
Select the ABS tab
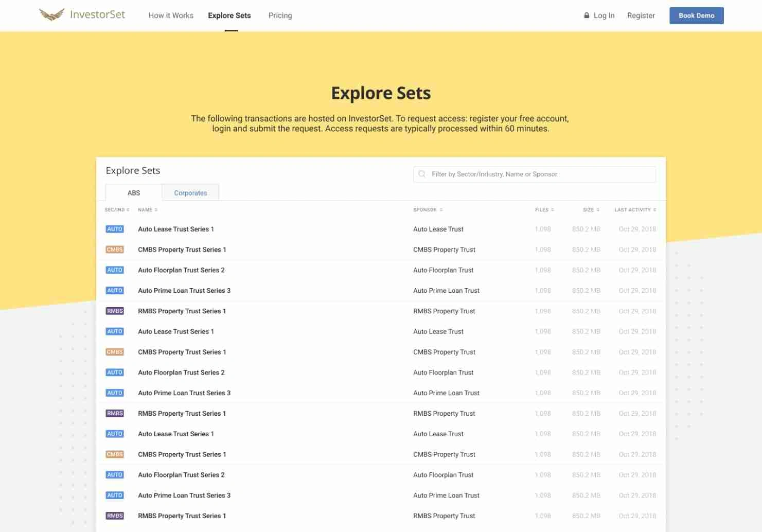click(x=134, y=193)
